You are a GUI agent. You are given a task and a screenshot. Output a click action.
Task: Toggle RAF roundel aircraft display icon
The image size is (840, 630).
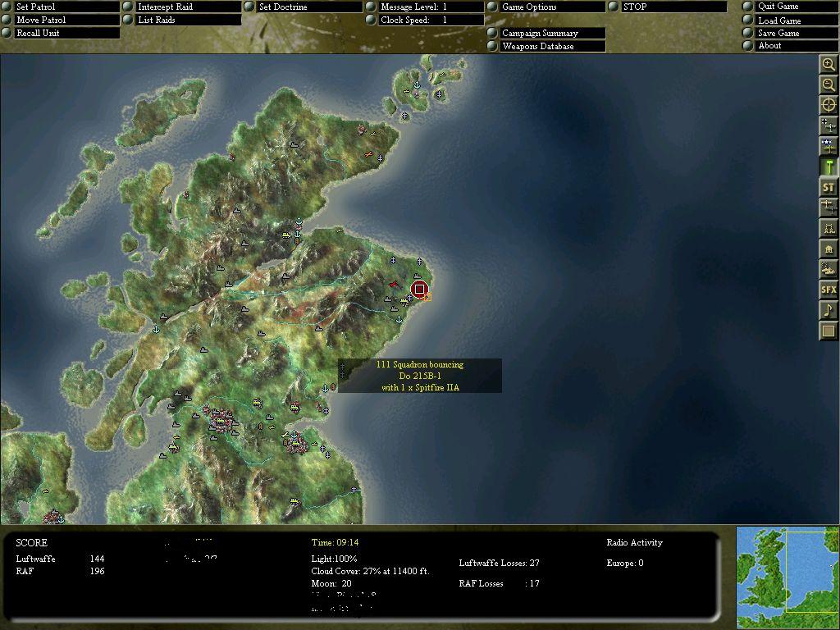[x=829, y=146]
